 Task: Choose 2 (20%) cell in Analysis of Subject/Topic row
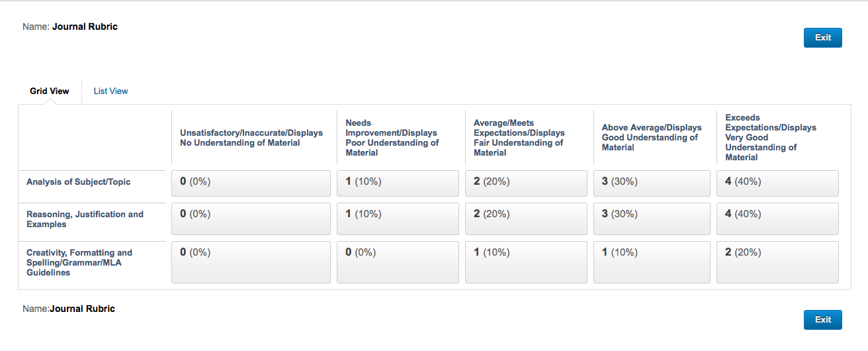pos(526,183)
